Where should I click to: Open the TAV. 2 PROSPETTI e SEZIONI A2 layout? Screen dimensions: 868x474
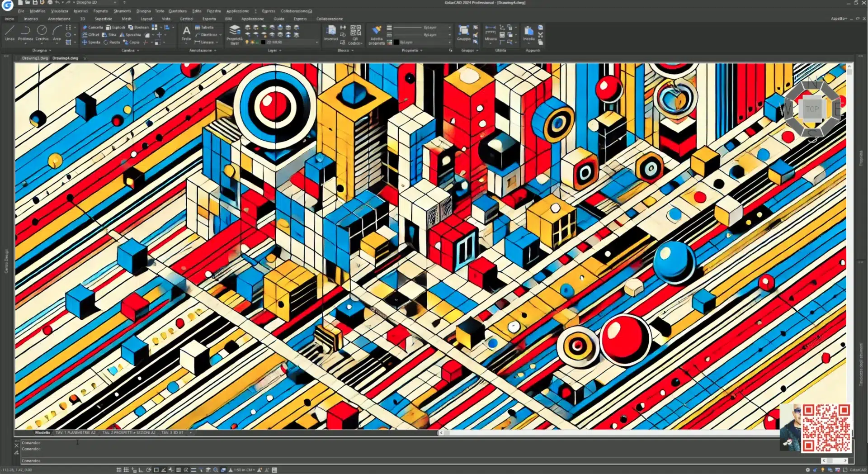pyautogui.click(x=129, y=432)
